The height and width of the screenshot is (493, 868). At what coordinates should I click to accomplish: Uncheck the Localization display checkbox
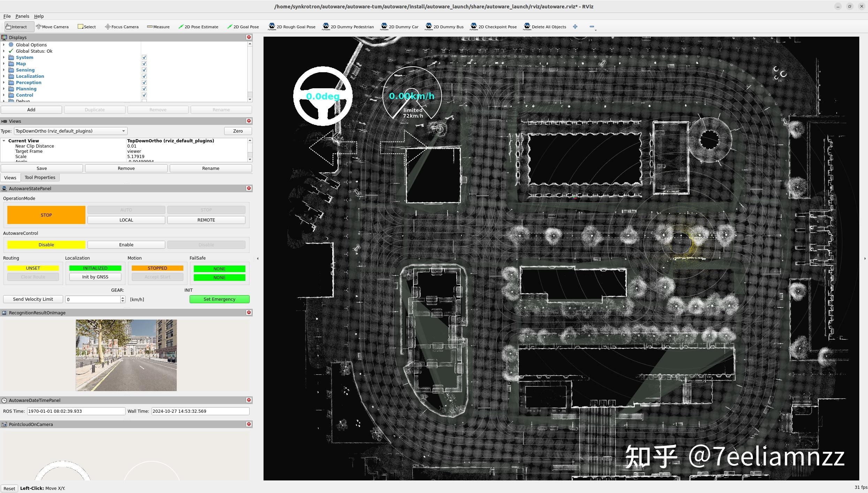[x=144, y=76]
